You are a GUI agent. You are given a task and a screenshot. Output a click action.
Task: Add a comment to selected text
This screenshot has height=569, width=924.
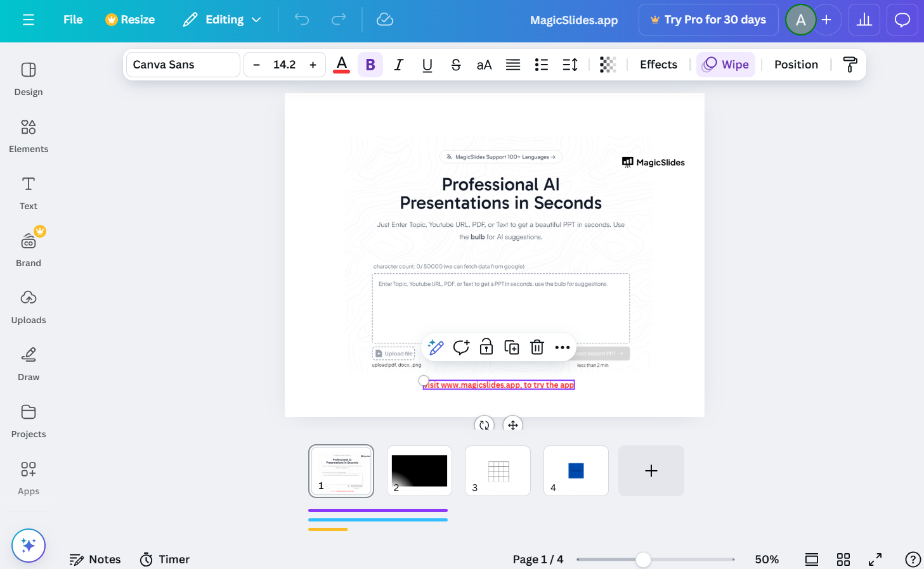[x=461, y=347]
